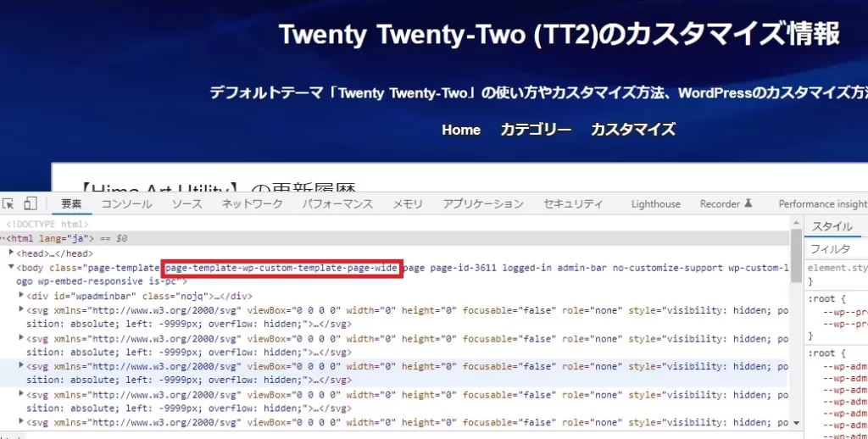Expand the head element node
The image size is (868, 439).
coord(12,253)
